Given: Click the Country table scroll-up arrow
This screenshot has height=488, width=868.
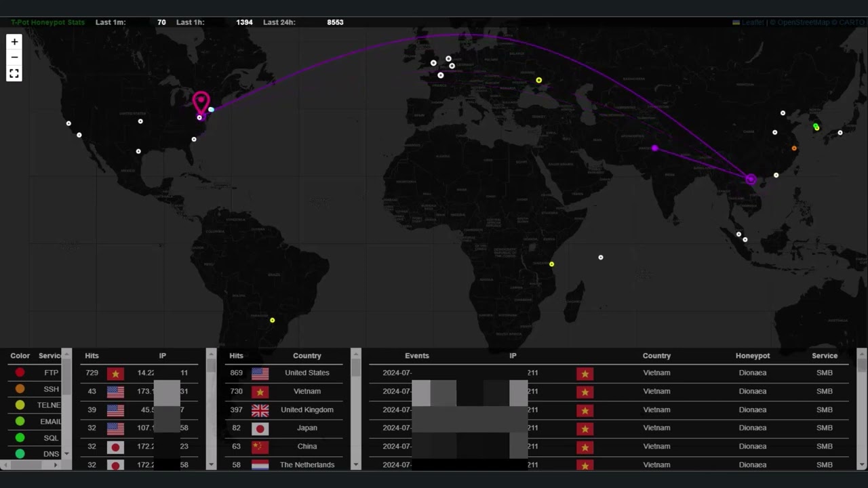Looking at the screenshot, I should (355, 353).
